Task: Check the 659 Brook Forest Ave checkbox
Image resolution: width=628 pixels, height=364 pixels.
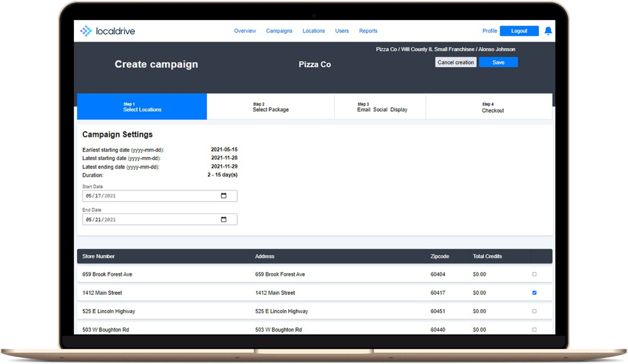Action: (x=534, y=274)
